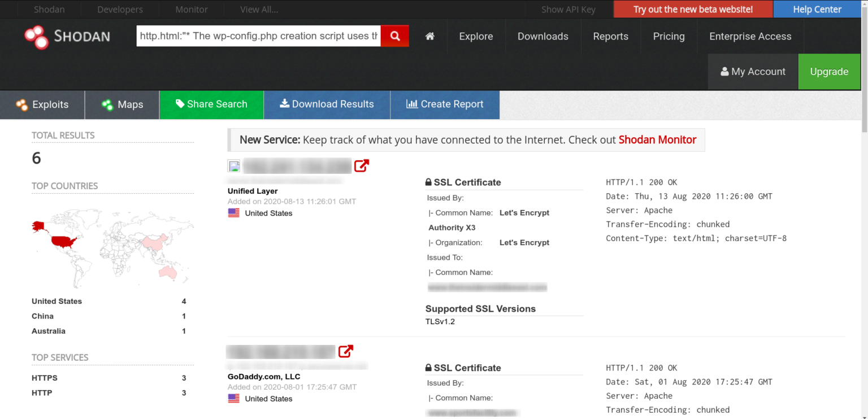Click 'Added on 2020-08-01 17:25:47 GMT' text
Screen dimensions: 868x419
coord(292,387)
